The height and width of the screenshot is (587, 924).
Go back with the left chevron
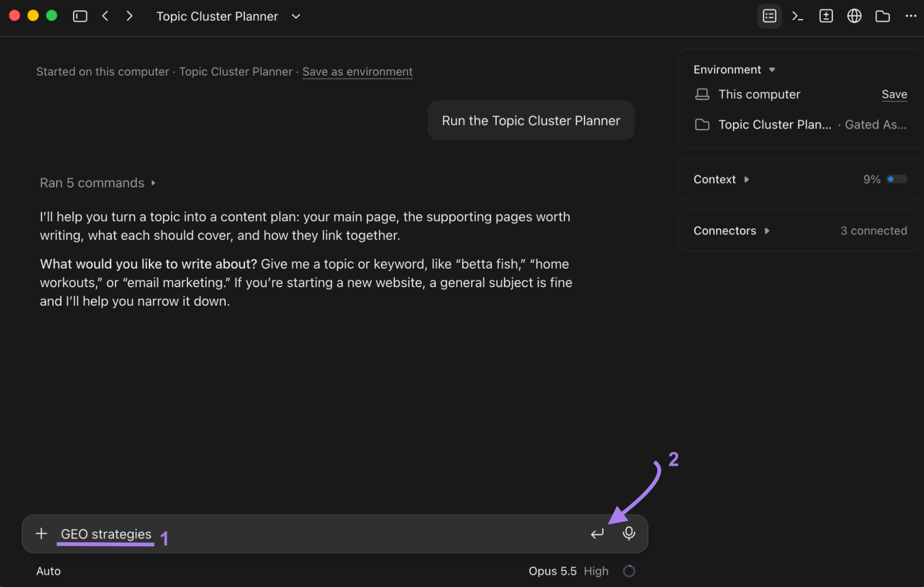[x=105, y=16]
